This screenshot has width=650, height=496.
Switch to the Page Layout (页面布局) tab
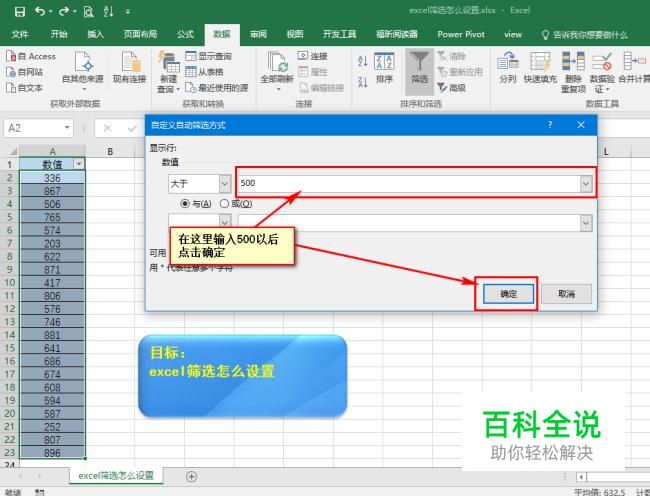point(140,34)
